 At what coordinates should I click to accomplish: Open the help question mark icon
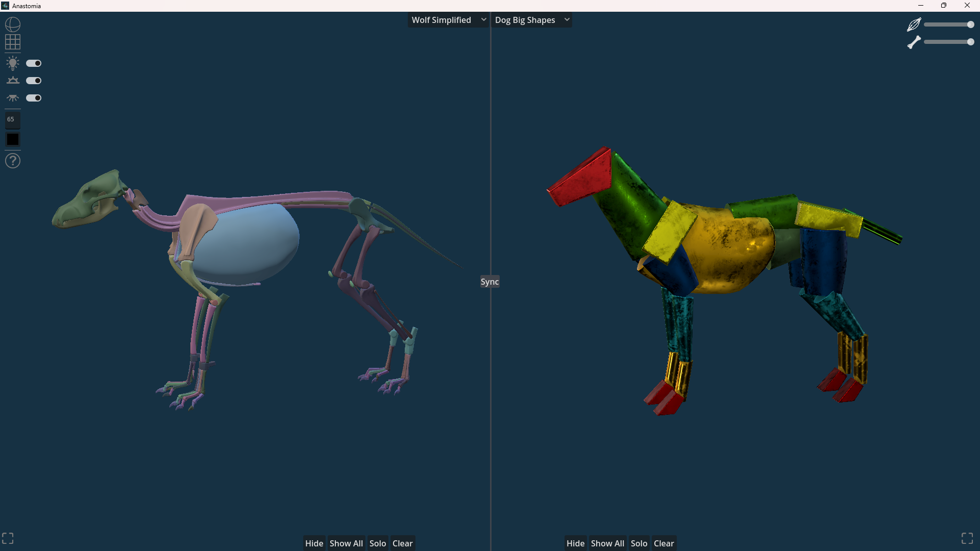(13, 161)
